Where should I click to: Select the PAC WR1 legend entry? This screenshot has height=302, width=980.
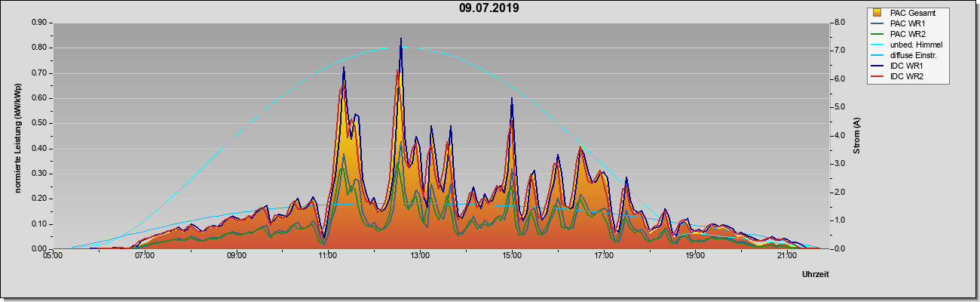905,23
